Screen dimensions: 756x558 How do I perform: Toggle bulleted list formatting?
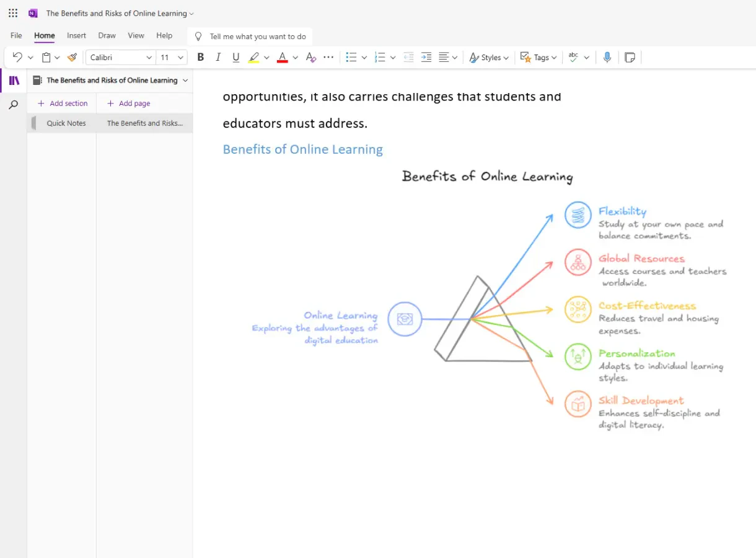(351, 57)
